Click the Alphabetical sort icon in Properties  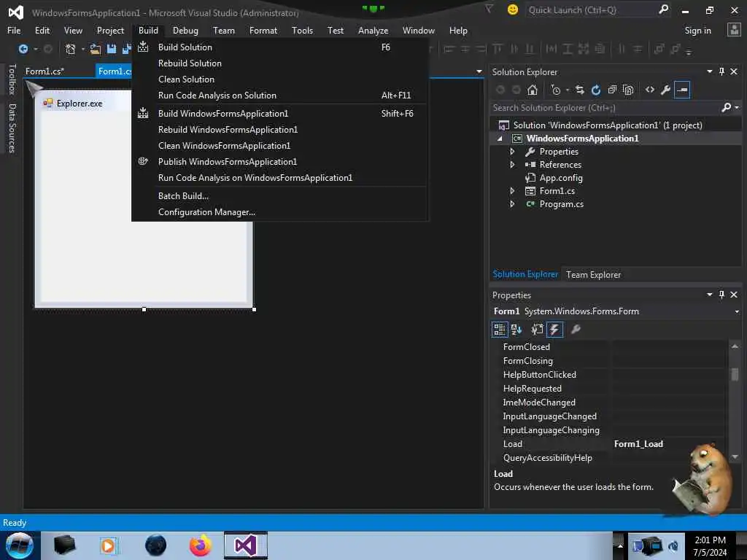pyautogui.click(x=516, y=329)
